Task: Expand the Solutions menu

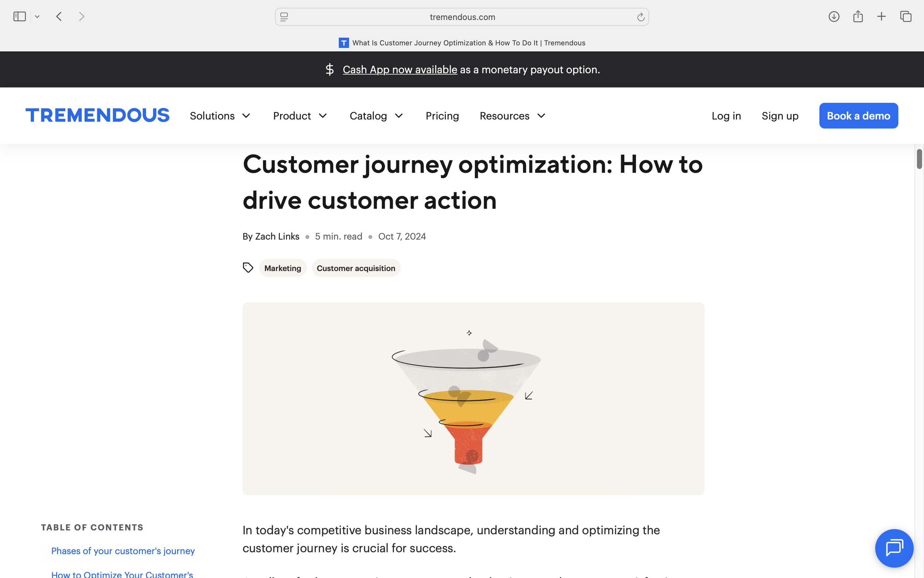Action: 220,116
